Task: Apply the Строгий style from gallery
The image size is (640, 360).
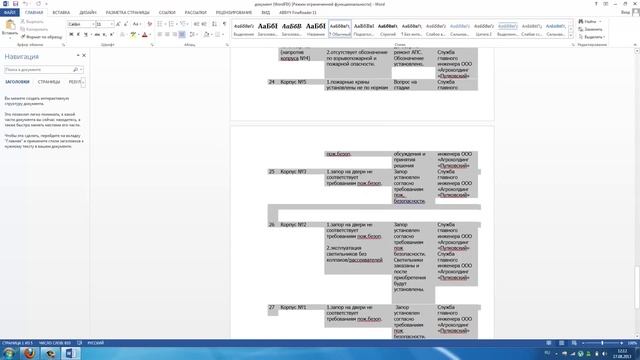Action: [x=388, y=29]
